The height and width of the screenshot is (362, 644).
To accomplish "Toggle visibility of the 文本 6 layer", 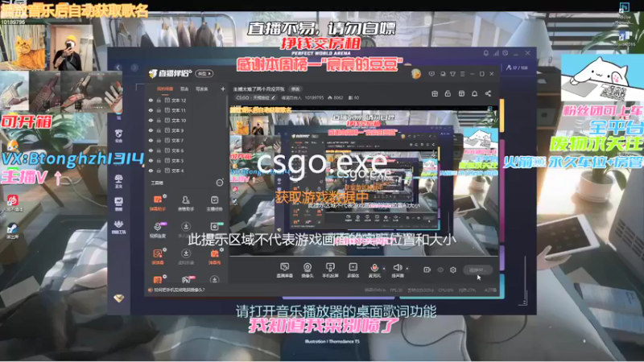I will tap(151, 150).
